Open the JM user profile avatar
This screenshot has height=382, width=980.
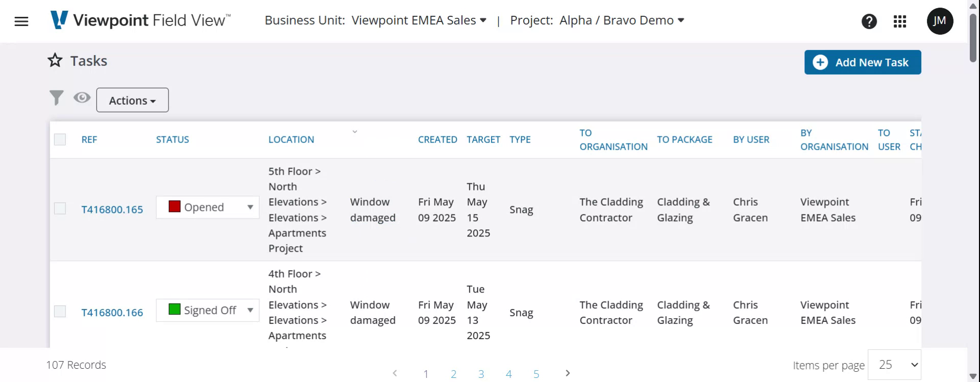(x=940, y=21)
